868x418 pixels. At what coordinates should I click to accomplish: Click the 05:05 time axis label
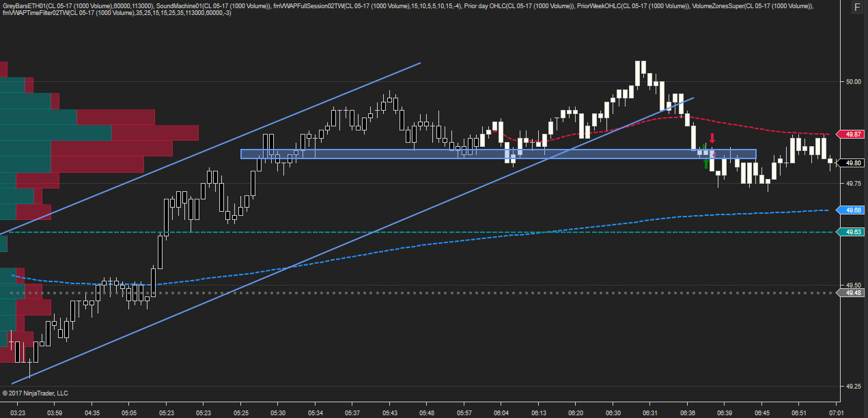point(129,413)
